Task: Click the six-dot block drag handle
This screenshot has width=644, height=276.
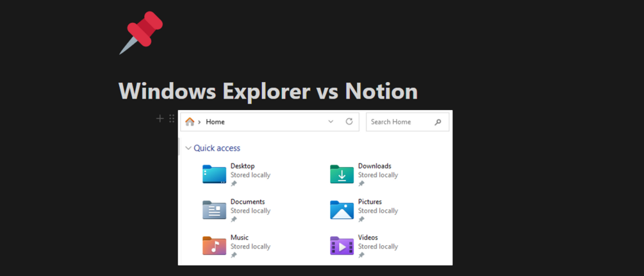Action: click(172, 118)
